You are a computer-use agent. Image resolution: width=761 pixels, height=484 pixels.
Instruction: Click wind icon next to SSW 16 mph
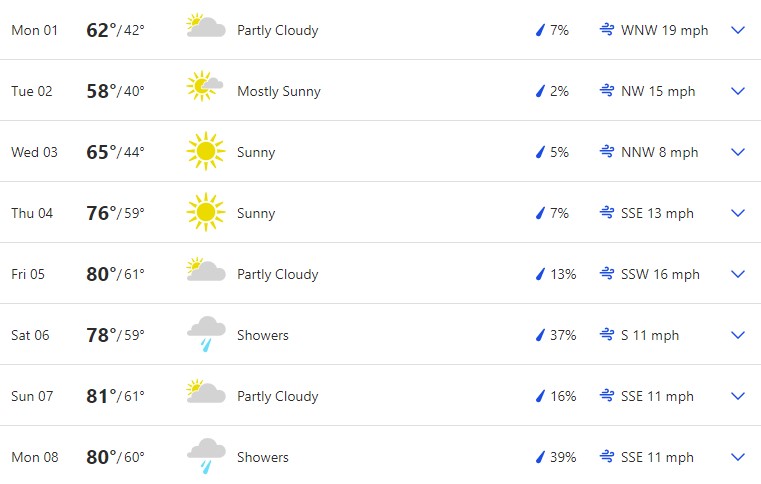(606, 274)
